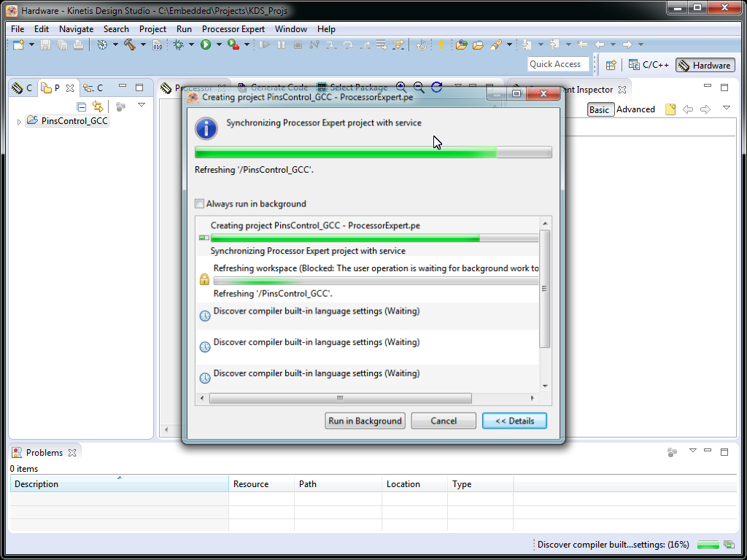The width and height of the screenshot is (747, 560).
Task: Click the << Details button
Action: (514, 421)
